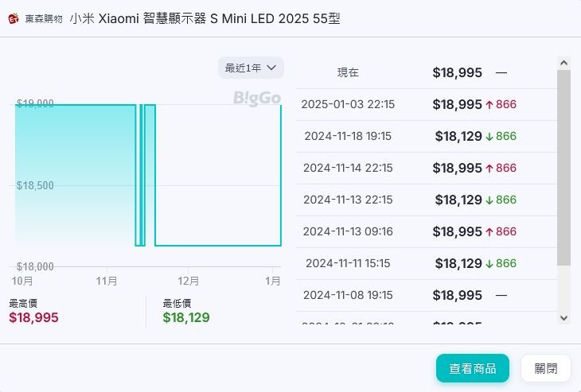Click the price history scrollbar thumb
Screen dimensions: 581x392
click(x=564, y=168)
